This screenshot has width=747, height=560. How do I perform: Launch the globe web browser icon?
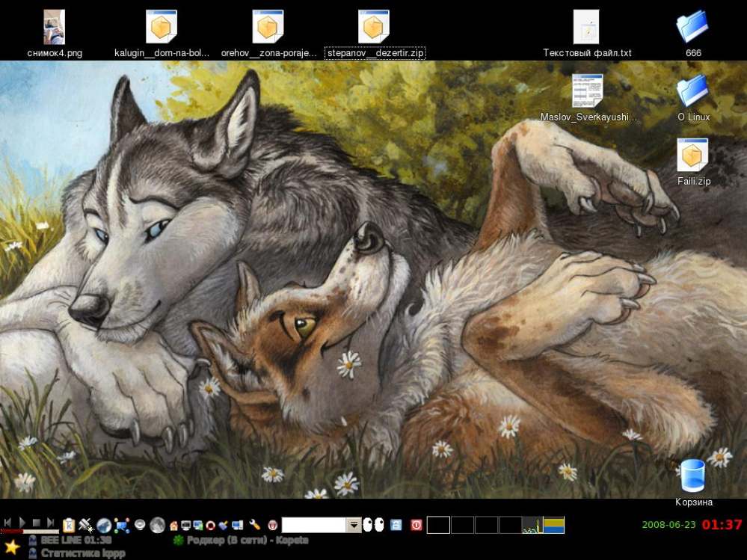104,526
